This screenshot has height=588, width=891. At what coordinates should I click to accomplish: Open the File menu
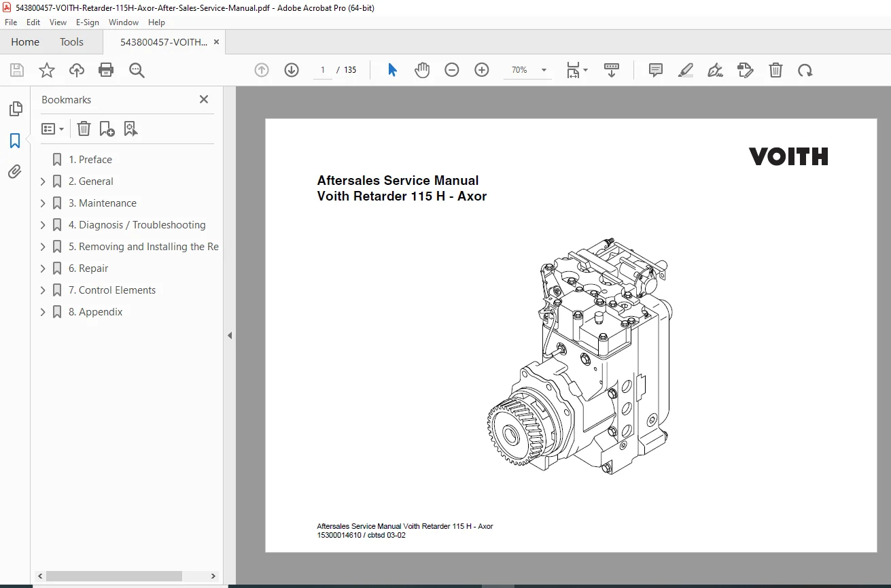coord(11,22)
